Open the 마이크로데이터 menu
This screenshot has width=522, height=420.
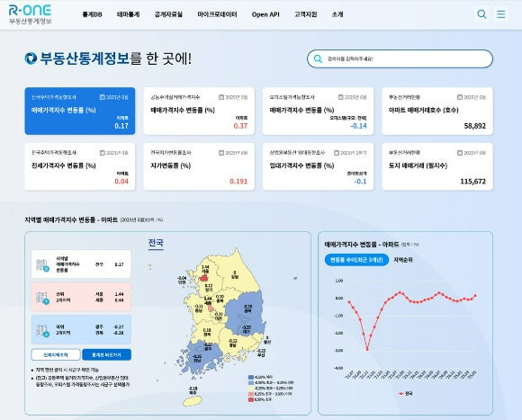[217, 14]
